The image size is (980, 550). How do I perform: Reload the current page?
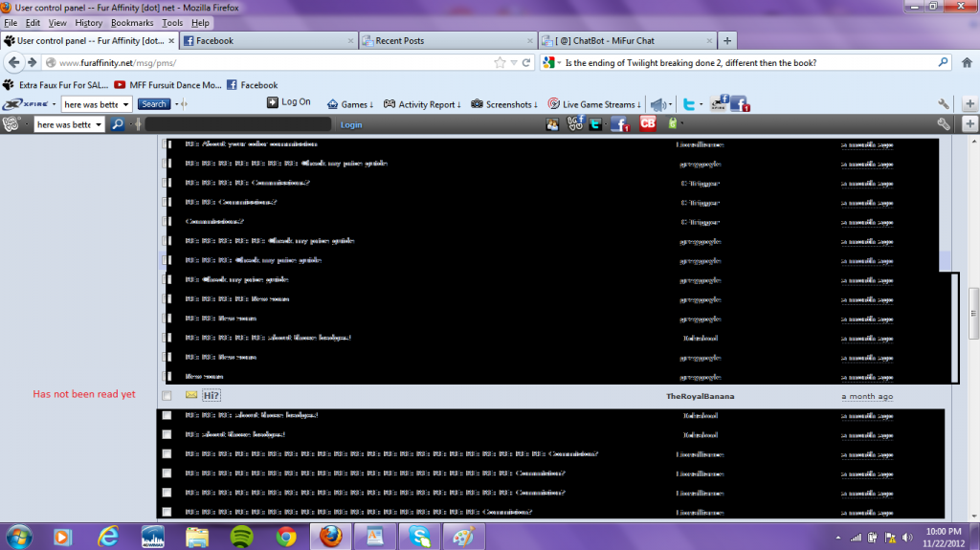pyautogui.click(x=526, y=62)
